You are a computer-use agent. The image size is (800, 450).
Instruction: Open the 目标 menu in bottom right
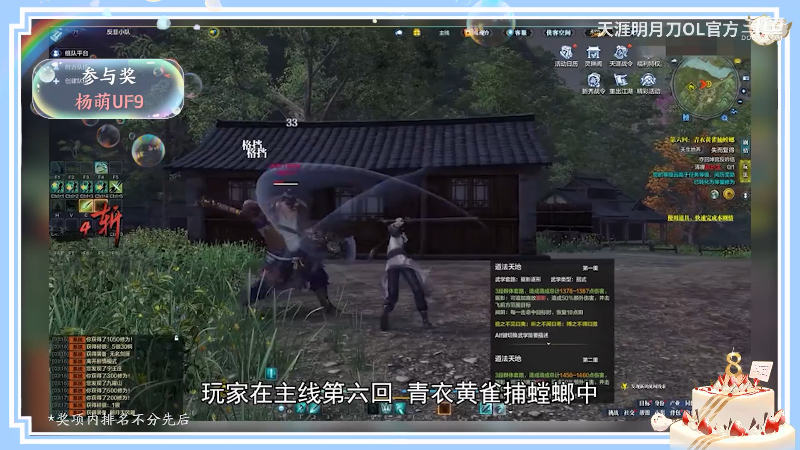[644, 403]
